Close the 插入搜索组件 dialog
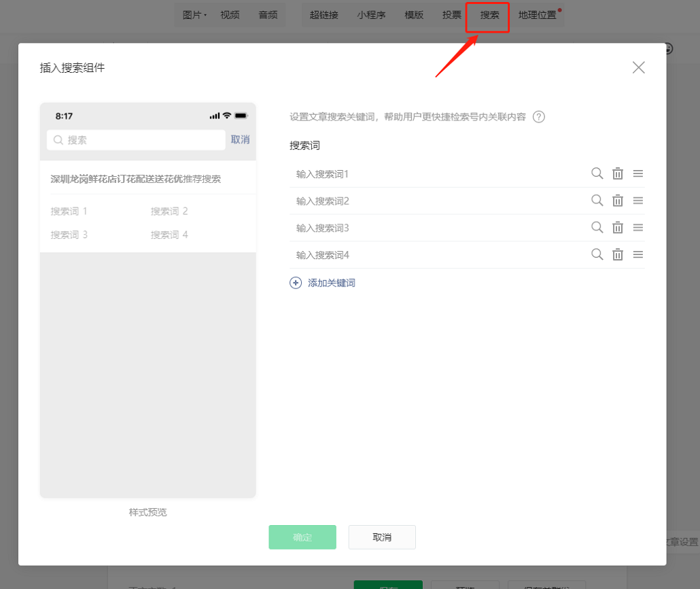This screenshot has width=700, height=589. [x=638, y=67]
